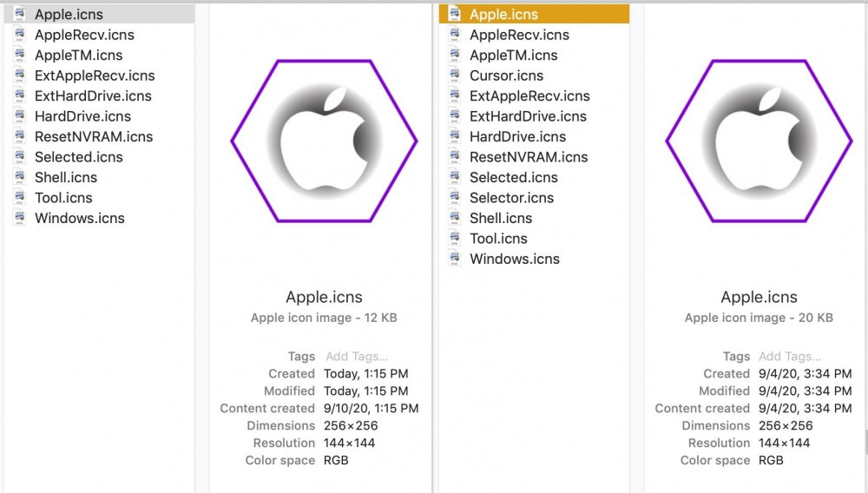The width and height of the screenshot is (868, 493).
Task: Click file icon of ExtAppleRecv.icns in right list
Action: point(455,95)
